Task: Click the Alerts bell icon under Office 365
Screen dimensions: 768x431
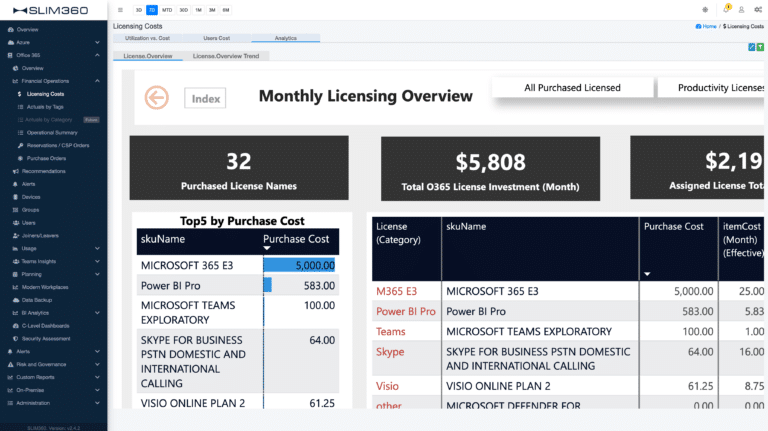Action: coord(15,184)
